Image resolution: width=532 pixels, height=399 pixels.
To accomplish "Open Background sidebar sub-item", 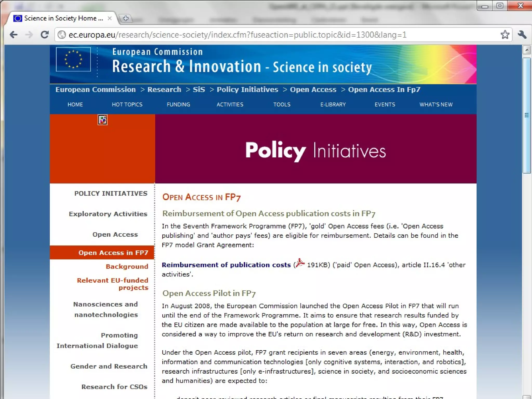I will tap(127, 267).
